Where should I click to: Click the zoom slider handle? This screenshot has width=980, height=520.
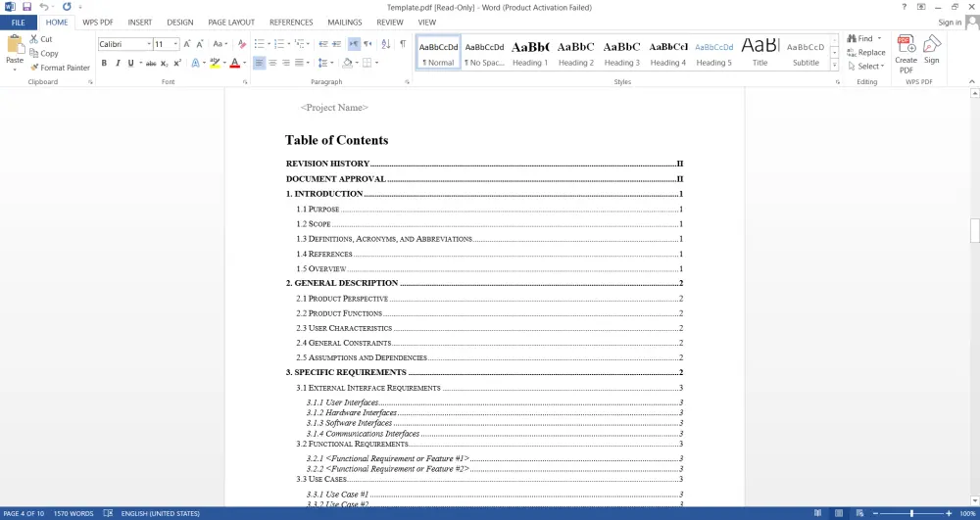tap(911, 513)
